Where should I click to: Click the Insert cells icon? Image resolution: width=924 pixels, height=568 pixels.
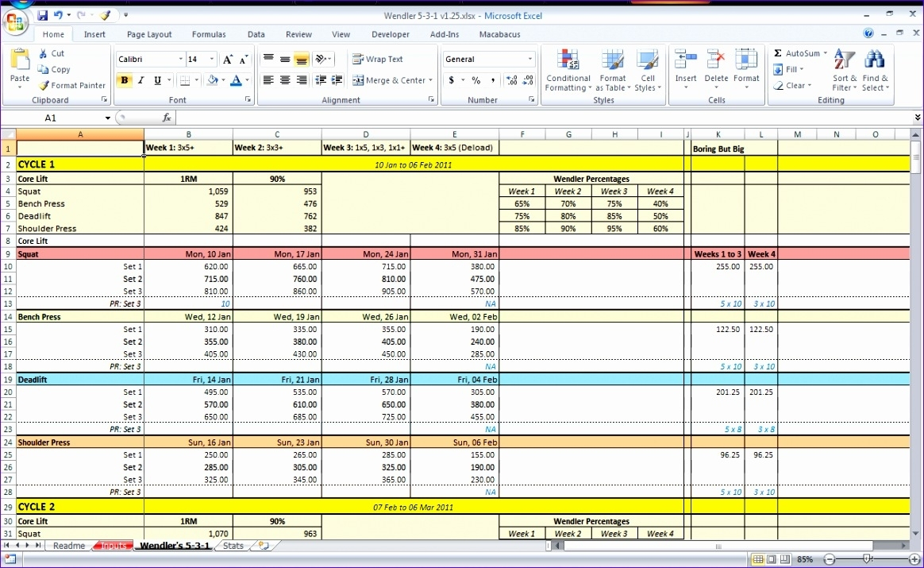pos(686,70)
